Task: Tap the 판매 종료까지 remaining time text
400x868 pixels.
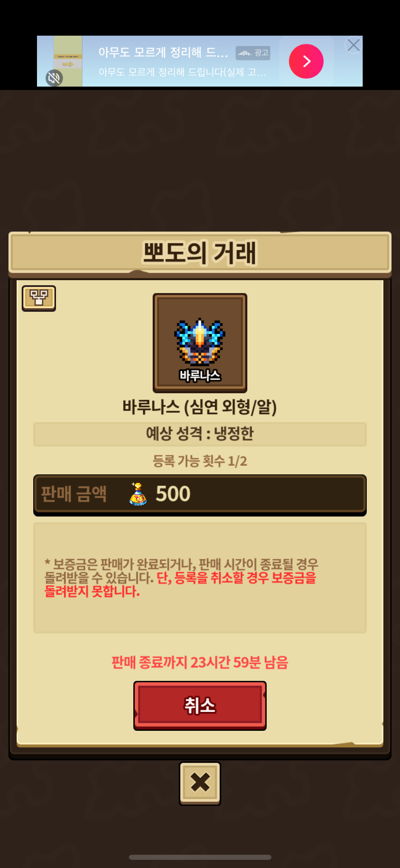Action: tap(200, 662)
